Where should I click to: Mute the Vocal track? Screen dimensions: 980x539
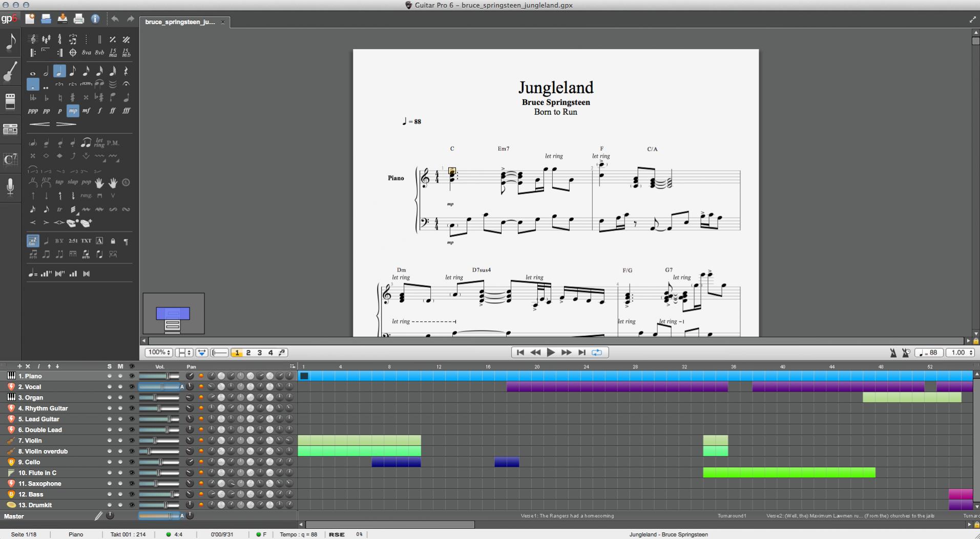click(120, 387)
